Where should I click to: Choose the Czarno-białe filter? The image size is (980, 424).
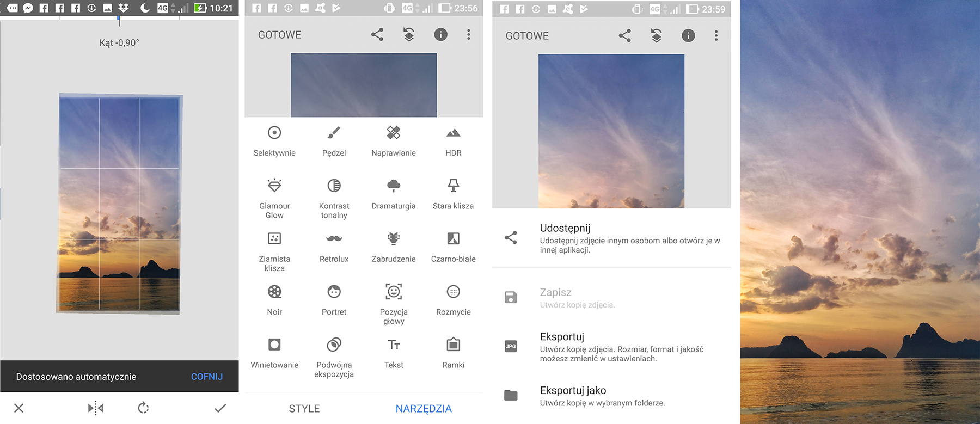[453, 248]
